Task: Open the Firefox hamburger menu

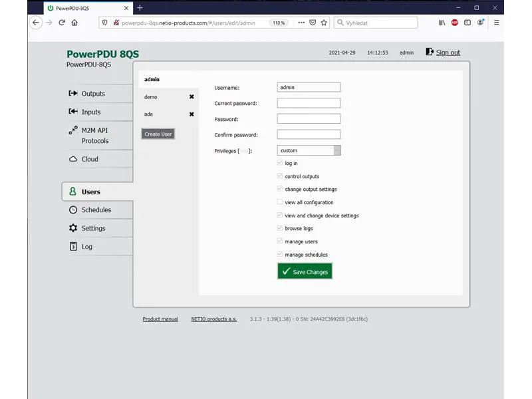Action: pyautogui.click(x=496, y=23)
